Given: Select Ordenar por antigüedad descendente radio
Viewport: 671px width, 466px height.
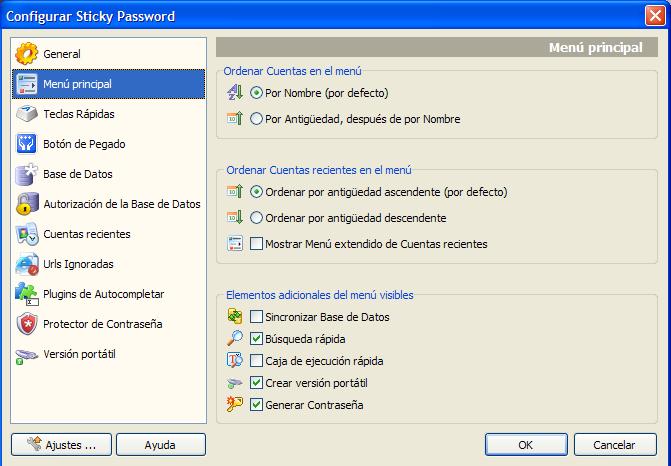Looking at the screenshot, I should [256, 218].
